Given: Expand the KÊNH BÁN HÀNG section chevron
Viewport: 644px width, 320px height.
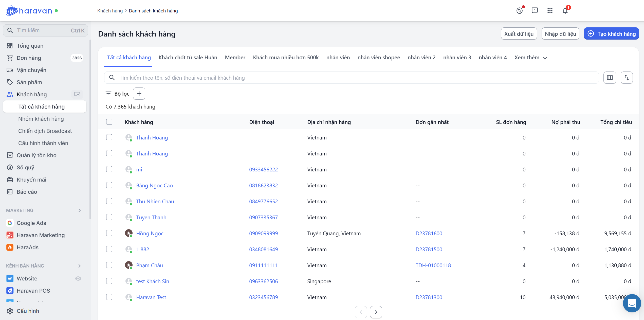Looking at the screenshot, I should (80, 266).
